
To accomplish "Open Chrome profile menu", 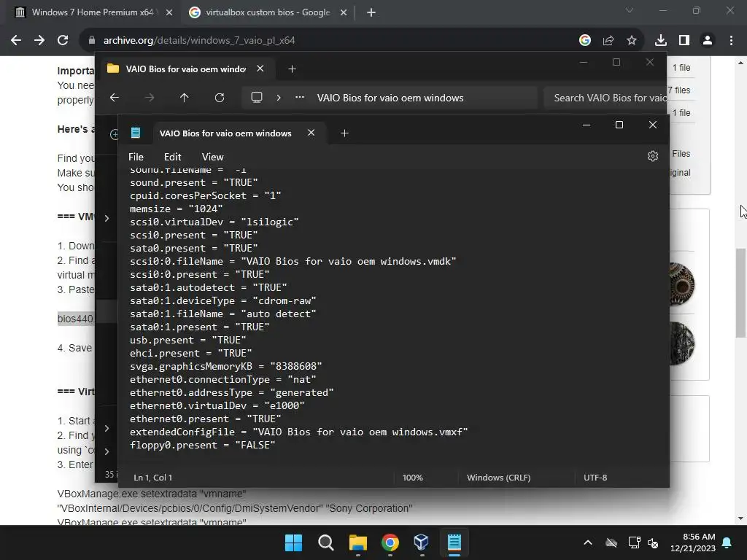I will pyautogui.click(x=708, y=41).
